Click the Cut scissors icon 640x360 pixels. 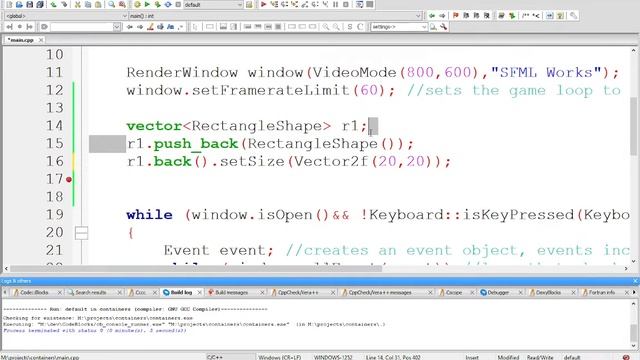(78, 4)
